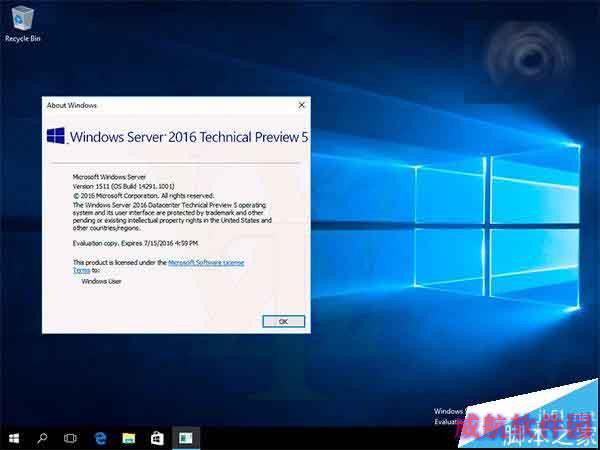
Task: Click the 'Version 1511 (OS Build' line
Action: 123,186
